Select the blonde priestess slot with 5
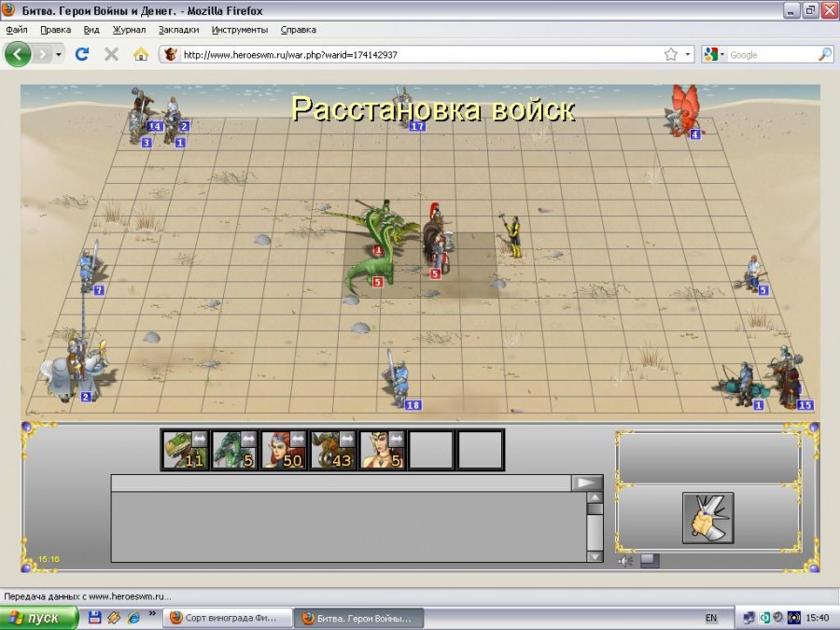This screenshot has width=840, height=630. tap(382, 450)
